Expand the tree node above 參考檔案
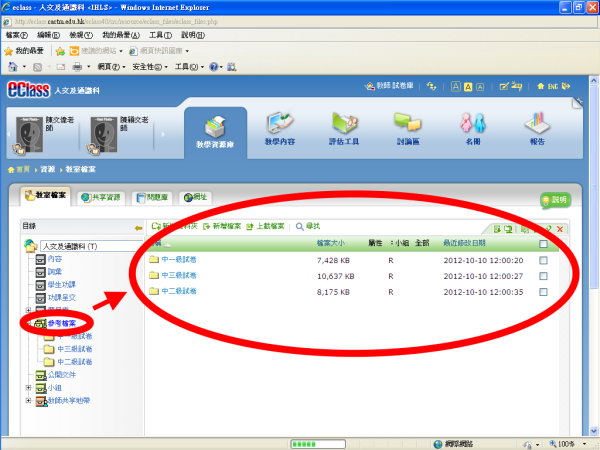Screen dimensions: 600x450 pyautogui.click(x=28, y=310)
